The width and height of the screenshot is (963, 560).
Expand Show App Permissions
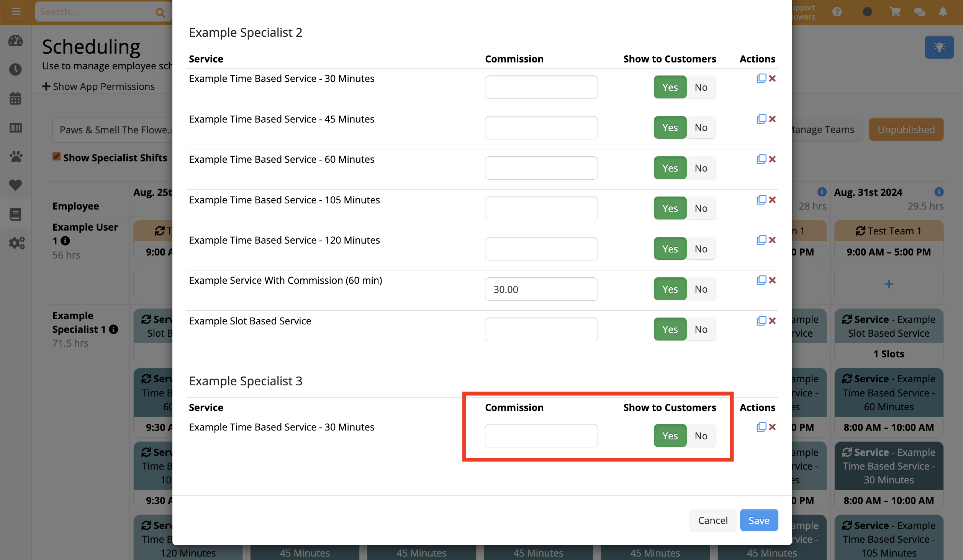coord(98,87)
